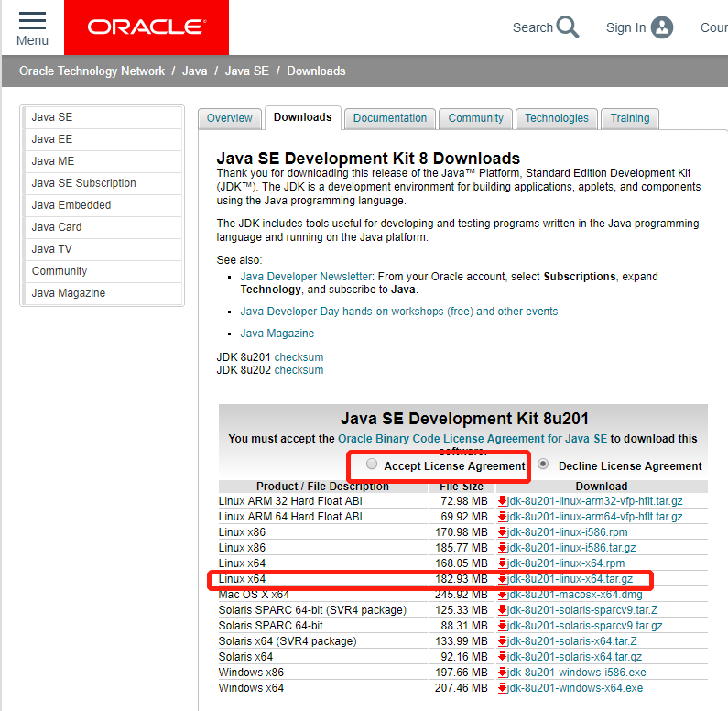Open Oracle Binary Code License Agreement link

click(473, 439)
